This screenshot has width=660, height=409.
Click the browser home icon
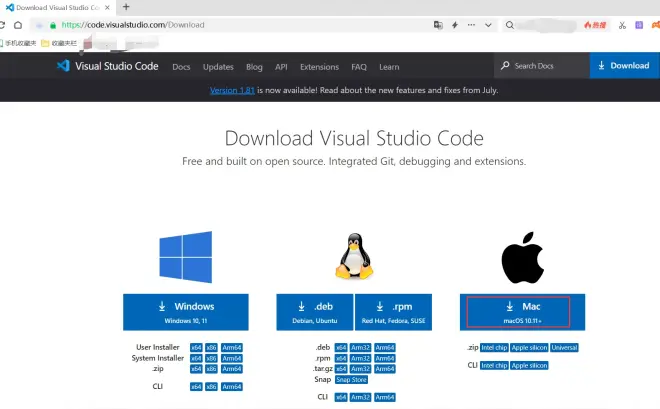coord(18,25)
